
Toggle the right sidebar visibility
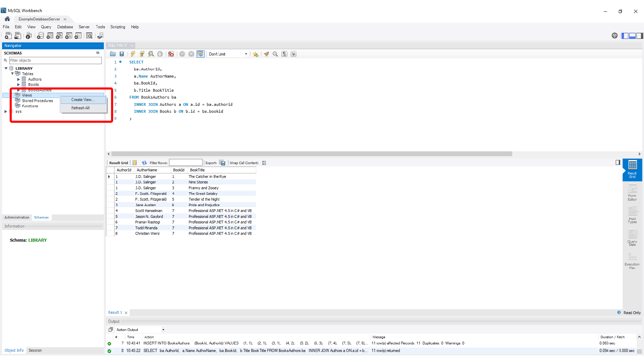pos(640,36)
